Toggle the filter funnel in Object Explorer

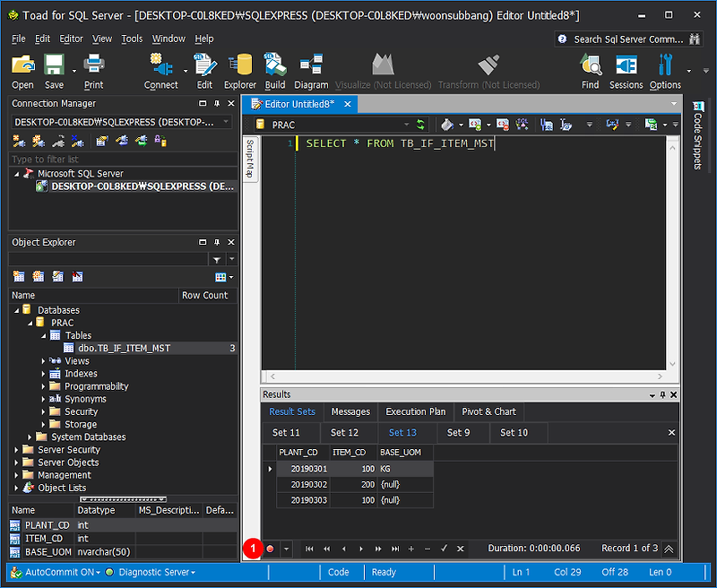216,258
